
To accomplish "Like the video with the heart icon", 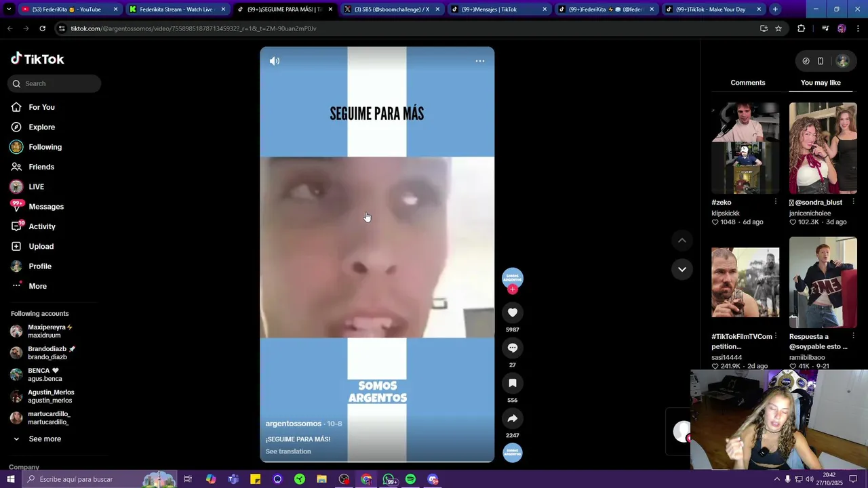I will click(x=513, y=312).
